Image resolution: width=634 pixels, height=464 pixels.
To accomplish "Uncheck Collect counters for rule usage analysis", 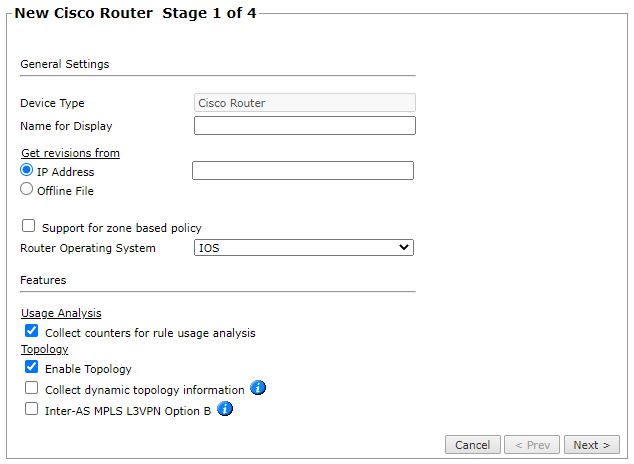I will pyautogui.click(x=32, y=331).
